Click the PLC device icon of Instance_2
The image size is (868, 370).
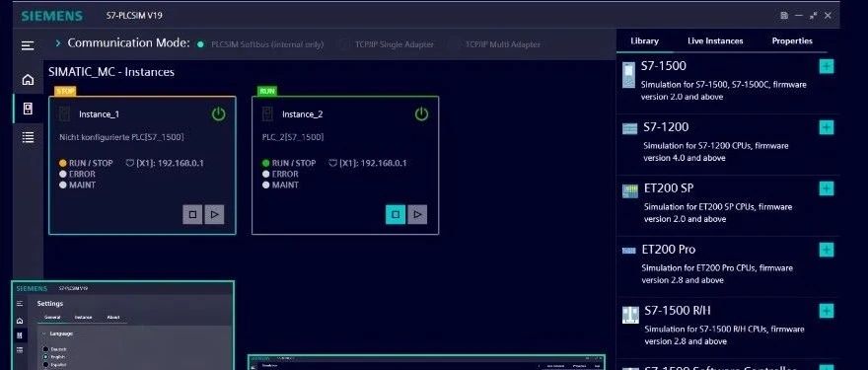pos(268,114)
